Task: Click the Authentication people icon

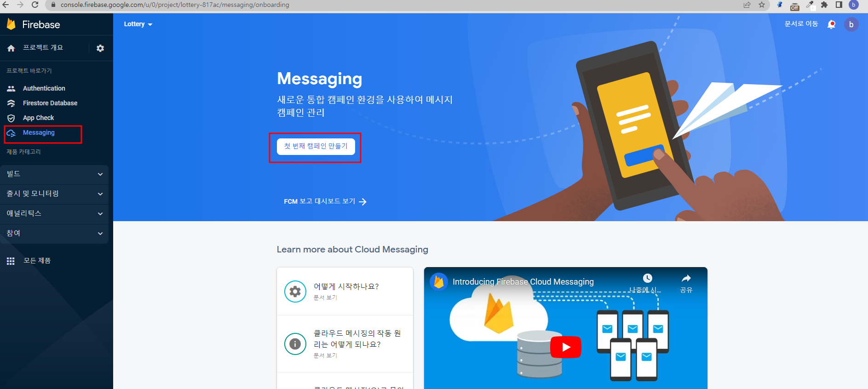Action: coord(11,88)
